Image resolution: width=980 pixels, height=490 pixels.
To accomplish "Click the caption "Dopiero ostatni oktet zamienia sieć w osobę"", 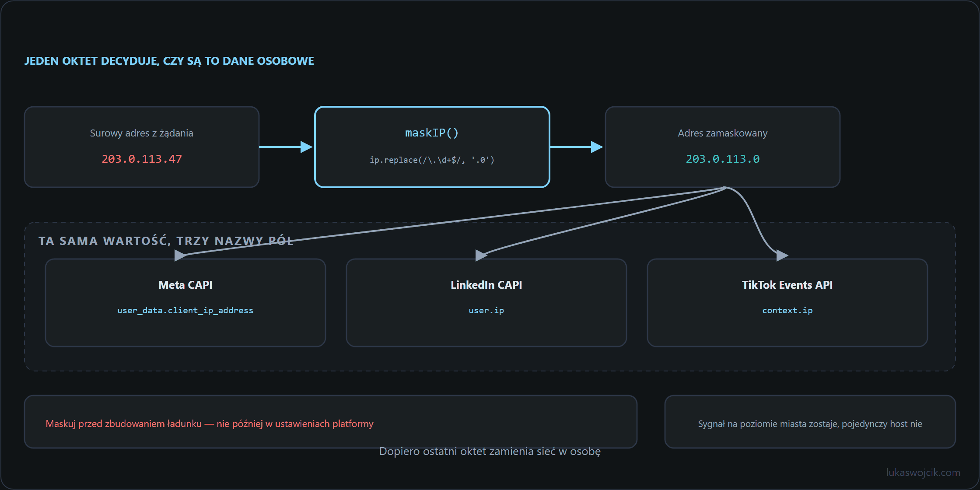I will point(490,451).
